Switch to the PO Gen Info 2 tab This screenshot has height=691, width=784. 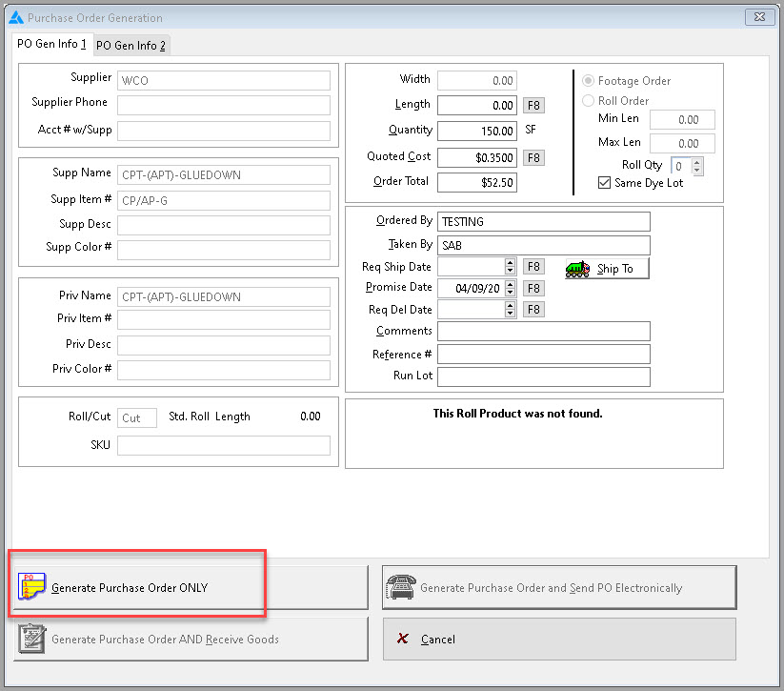(131, 46)
